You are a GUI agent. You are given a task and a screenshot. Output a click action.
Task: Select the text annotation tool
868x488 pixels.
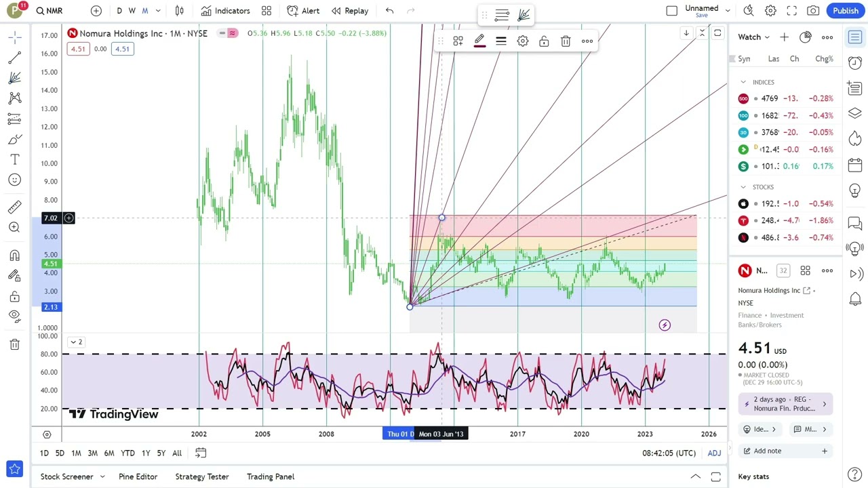[x=15, y=160]
